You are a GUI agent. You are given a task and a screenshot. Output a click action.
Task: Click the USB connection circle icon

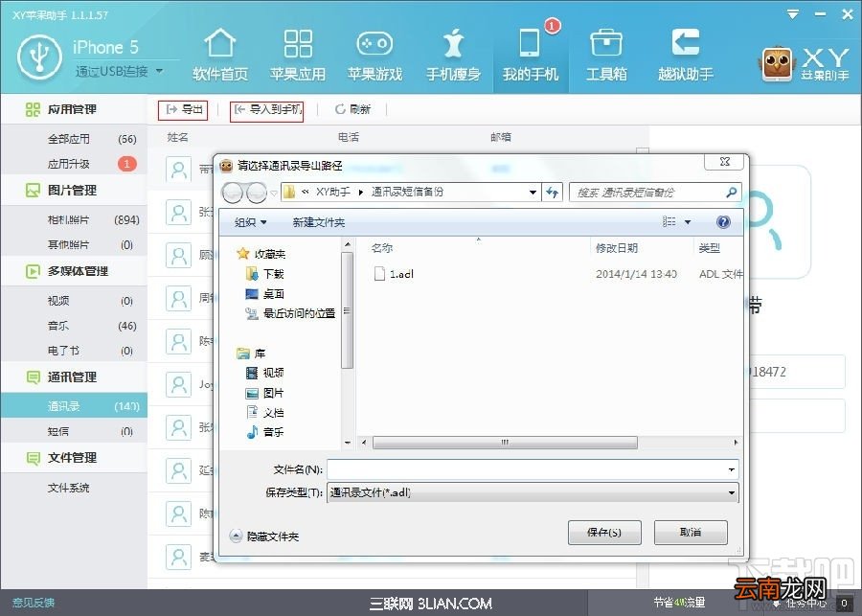39,57
